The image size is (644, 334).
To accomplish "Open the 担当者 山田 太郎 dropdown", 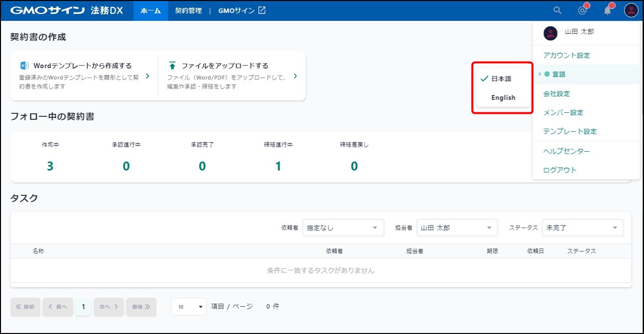I will (457, 228).
